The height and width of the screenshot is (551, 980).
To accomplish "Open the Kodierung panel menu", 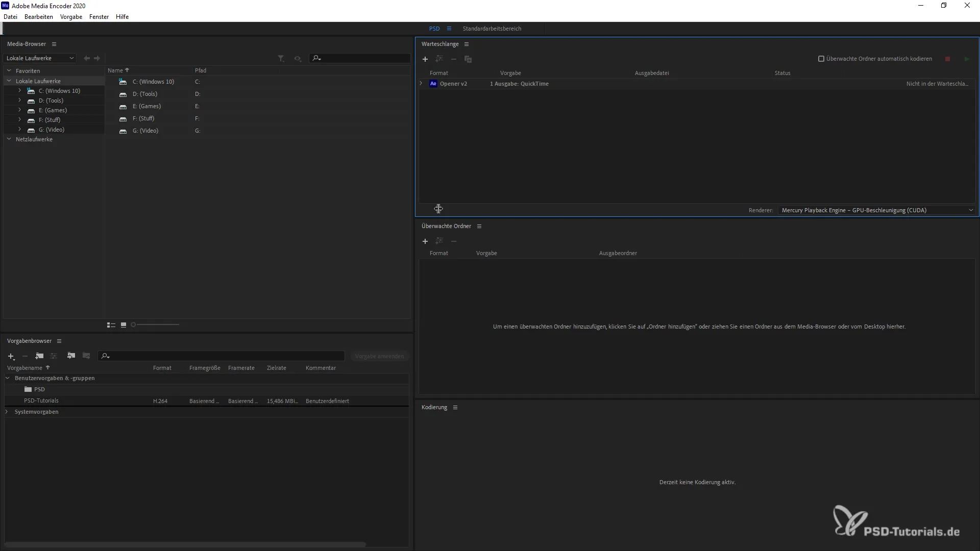I will [455, 408].
